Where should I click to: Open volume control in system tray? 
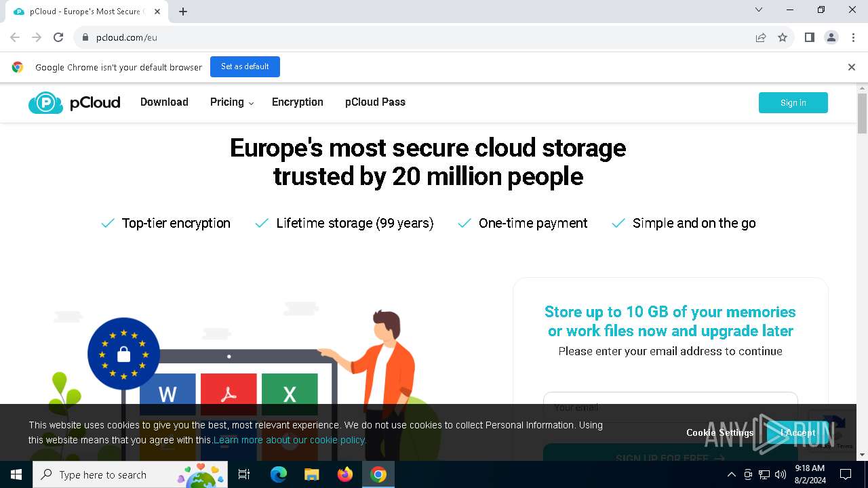pos(781,474)
